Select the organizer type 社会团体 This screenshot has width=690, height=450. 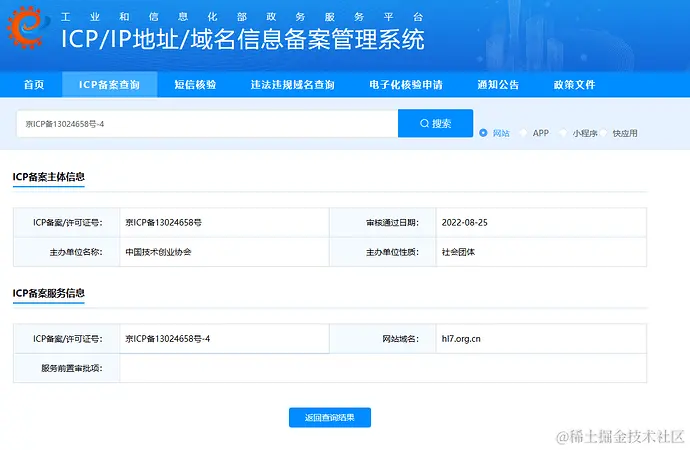point(458,252)
